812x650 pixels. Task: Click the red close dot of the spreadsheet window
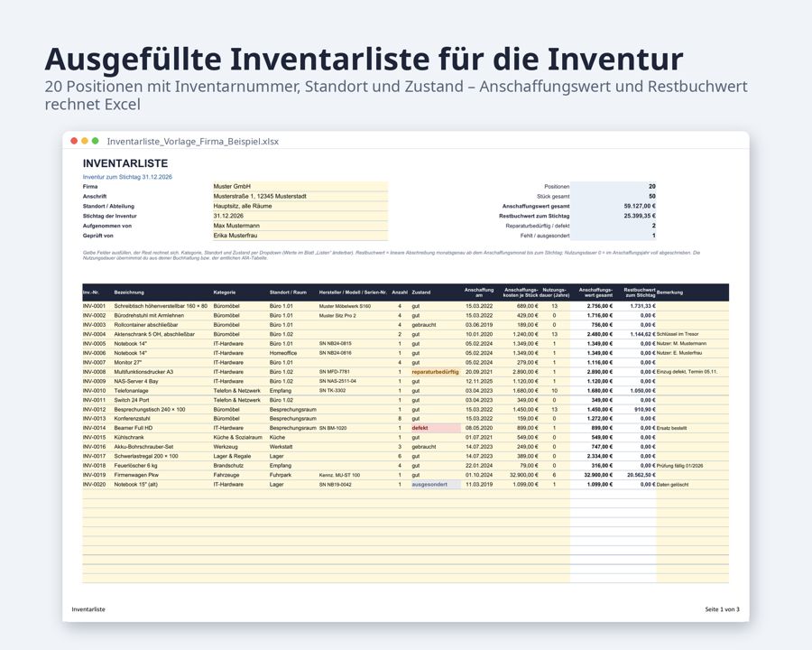pos(74,141)
